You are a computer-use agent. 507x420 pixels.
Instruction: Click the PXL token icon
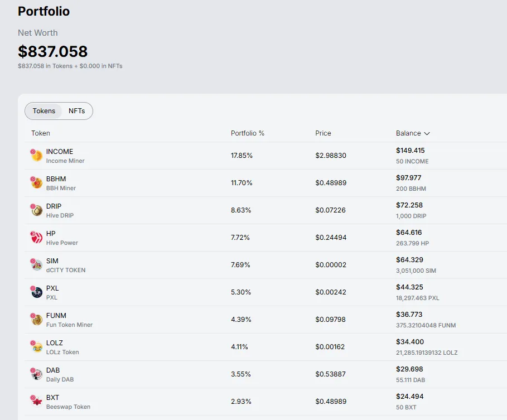(x=37, y=292)
